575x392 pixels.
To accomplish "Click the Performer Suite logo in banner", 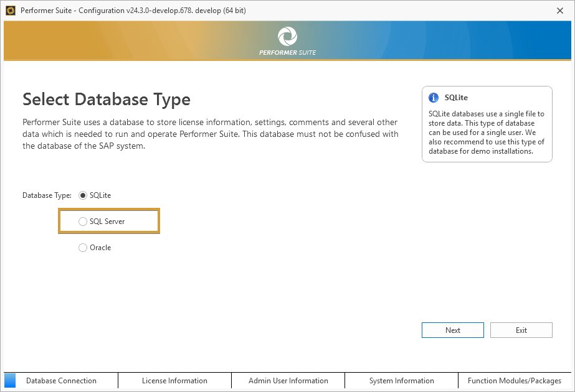I will click(287, 37).
